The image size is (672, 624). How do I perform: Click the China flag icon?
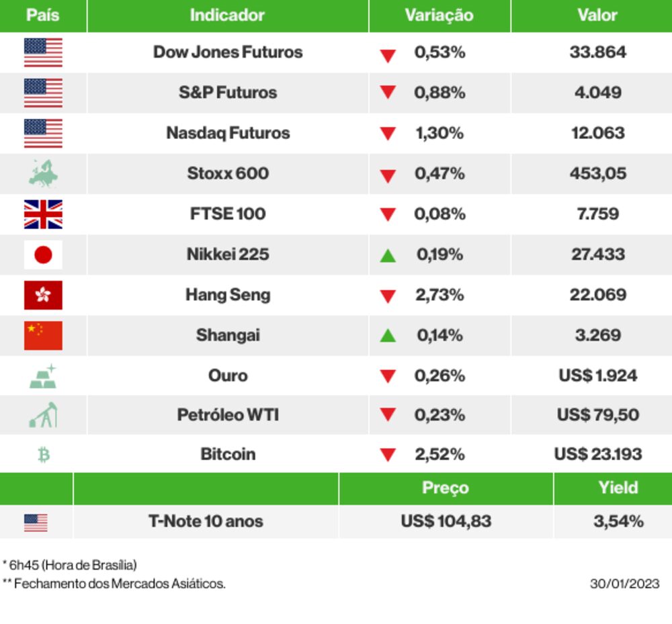coord(43,335)
